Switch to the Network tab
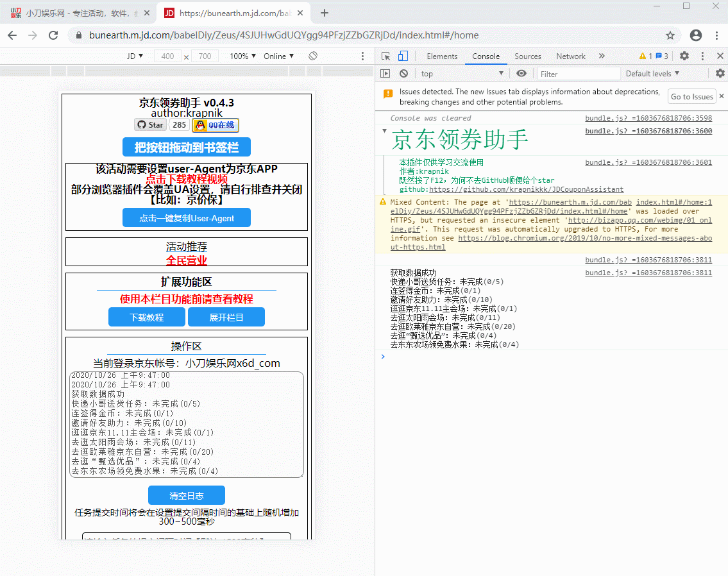The width and height of the screenshot is (728, 576). point(570,56)
